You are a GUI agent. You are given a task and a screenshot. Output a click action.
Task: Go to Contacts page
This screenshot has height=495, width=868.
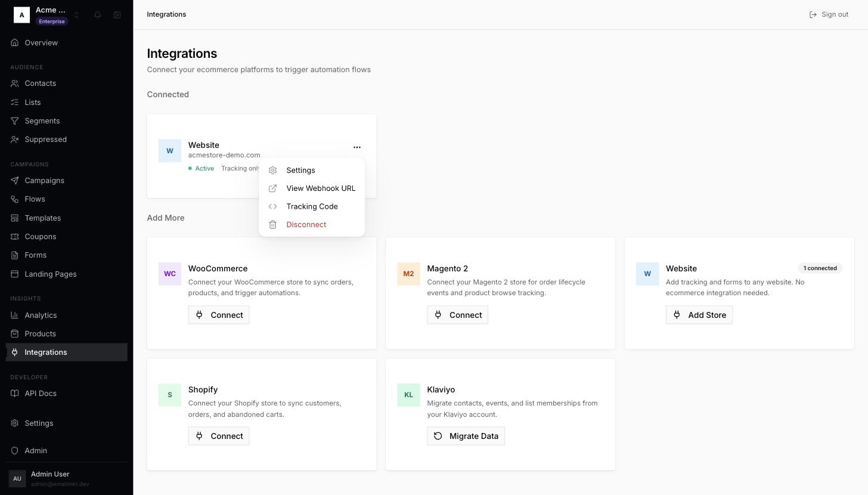(66, 83)
